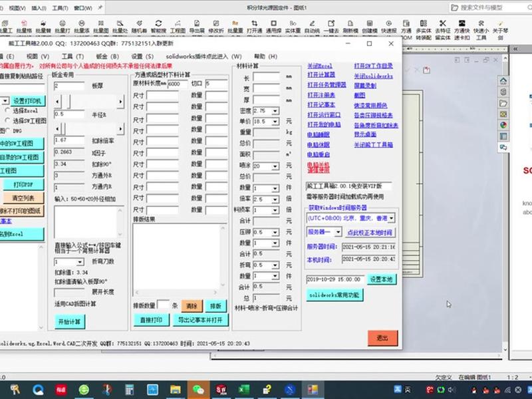This screenshot has width=532, height=399.
Task: Click the 多实体转装配 toolbar icon
Action: 424,23
